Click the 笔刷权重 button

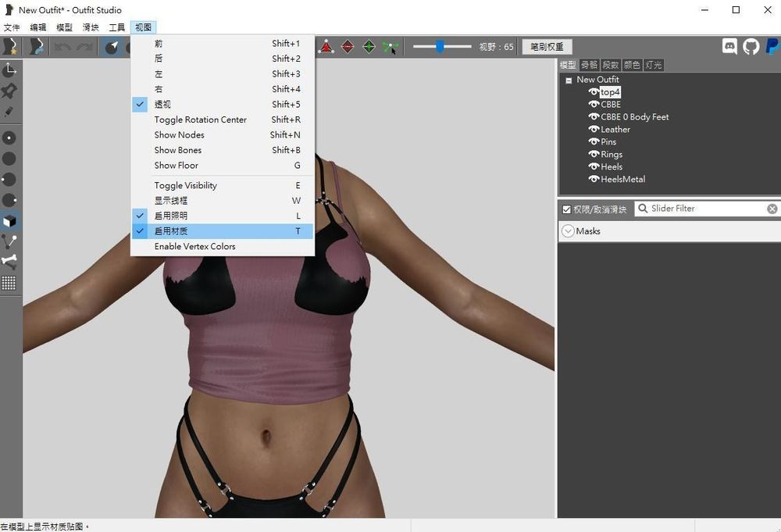[547, 47]
